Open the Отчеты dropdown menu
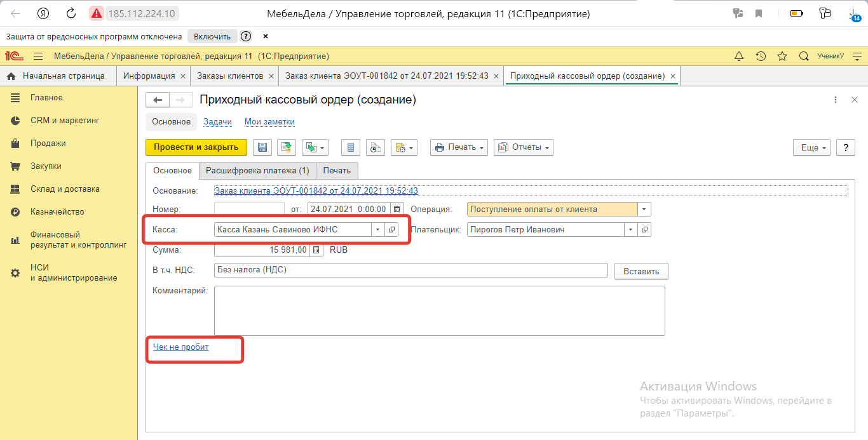This screenshot has height=440, width=868. pyautogui.click(x=524, y=147)
